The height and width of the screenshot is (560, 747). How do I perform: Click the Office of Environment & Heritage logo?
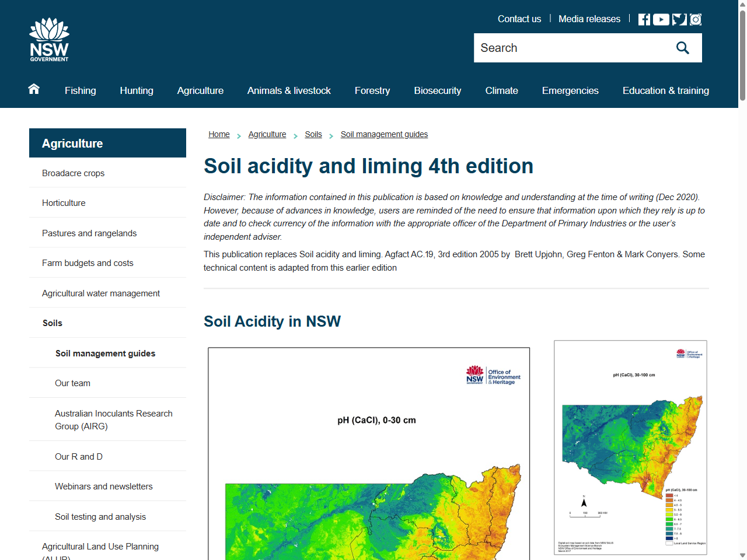pyautogui.click(x=492, y=376)
